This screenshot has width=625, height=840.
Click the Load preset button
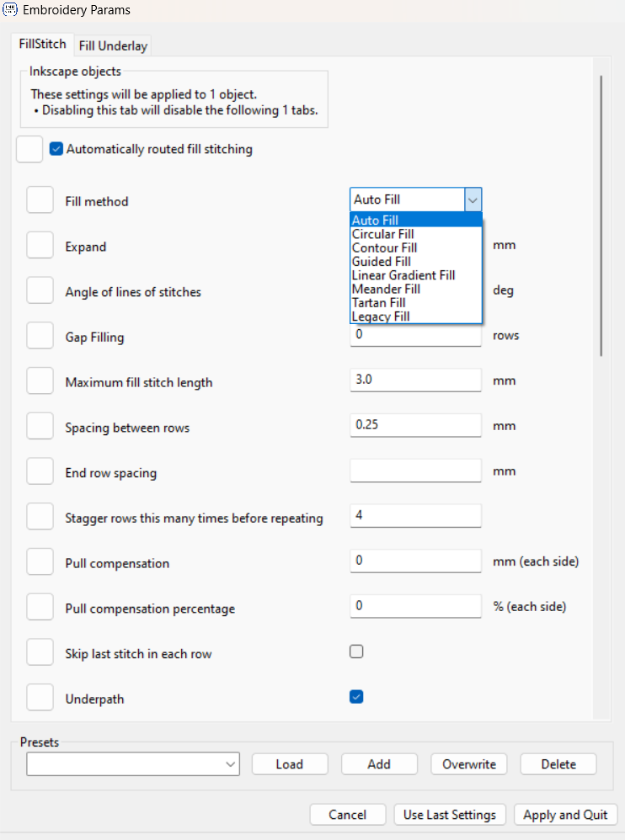pyautogui.click(x=290, y=764)
